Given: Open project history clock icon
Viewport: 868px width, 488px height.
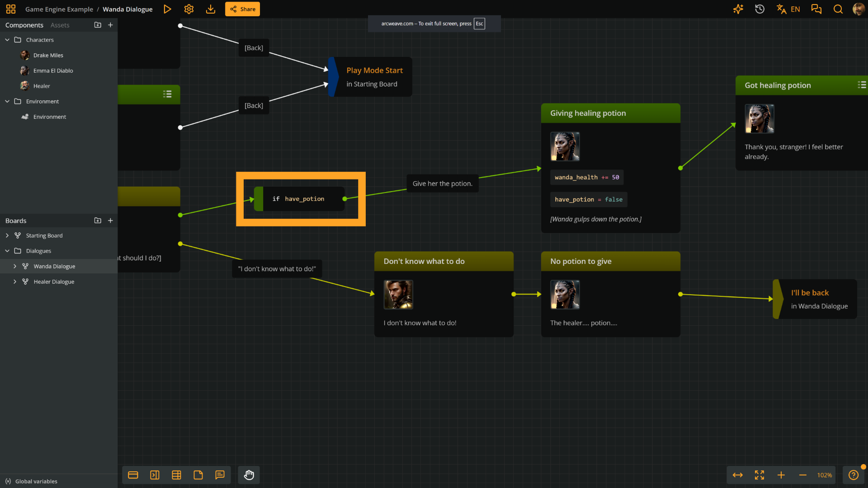Looking at the screenshot, I should point(760,9).
